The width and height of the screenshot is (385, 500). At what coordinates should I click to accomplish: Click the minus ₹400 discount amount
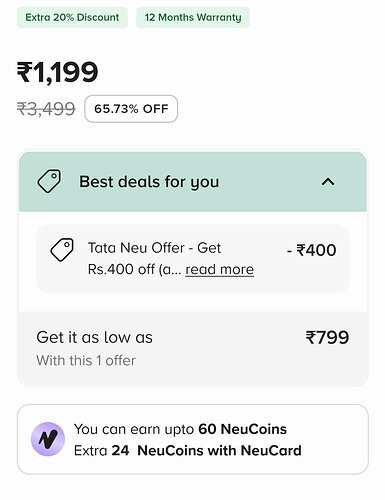(x=311, y=250)
